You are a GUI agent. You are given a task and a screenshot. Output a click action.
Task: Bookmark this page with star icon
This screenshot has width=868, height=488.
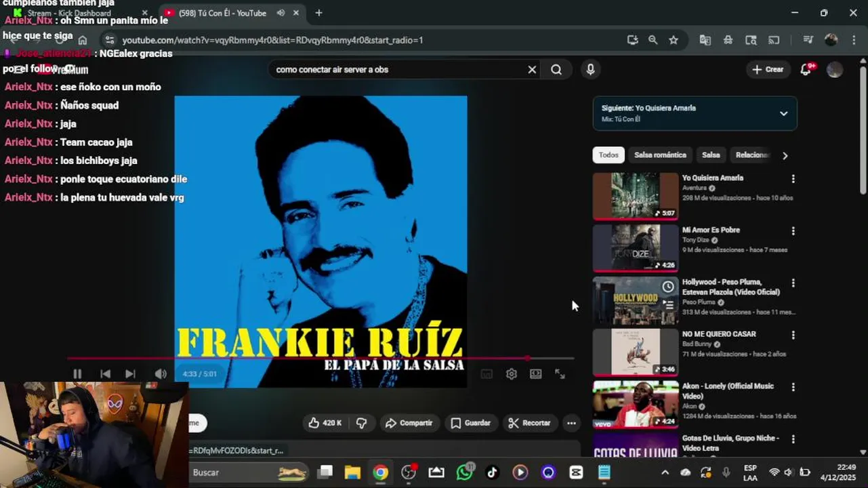(674, 40)
